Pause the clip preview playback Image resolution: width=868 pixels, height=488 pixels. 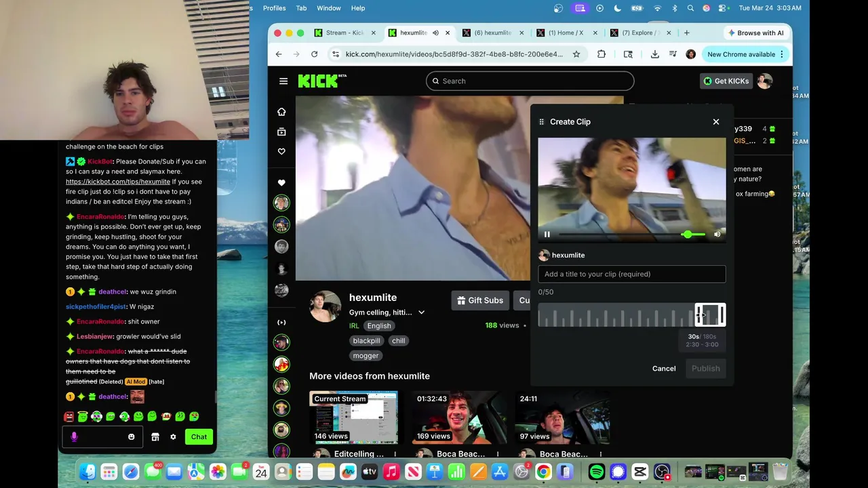pyautogui.click(x=547, y=235)
